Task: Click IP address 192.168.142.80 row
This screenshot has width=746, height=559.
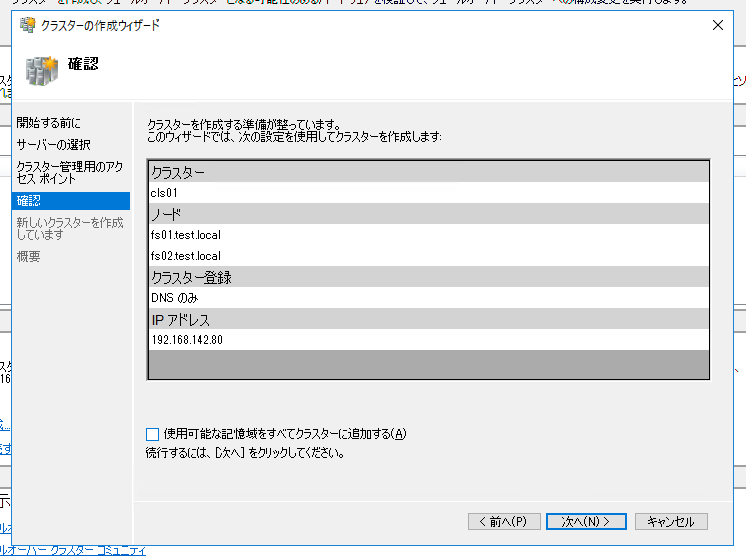Action: click(428, 340)
